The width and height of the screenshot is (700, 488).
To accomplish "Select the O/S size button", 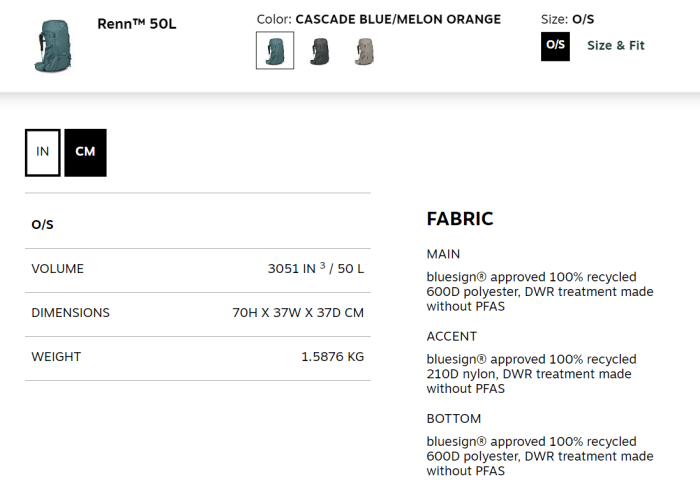I will pos(555,46).
